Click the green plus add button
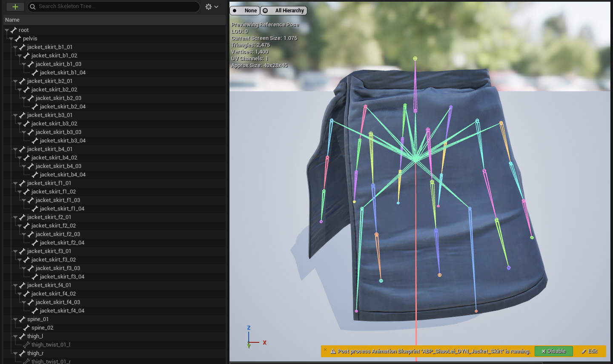This screenshot has width=613, height=364. 15,7
